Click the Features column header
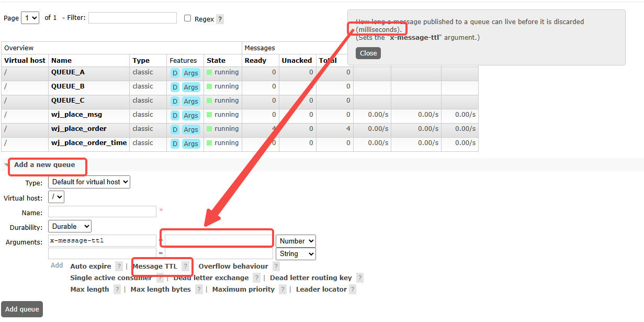 pos(183,61)
